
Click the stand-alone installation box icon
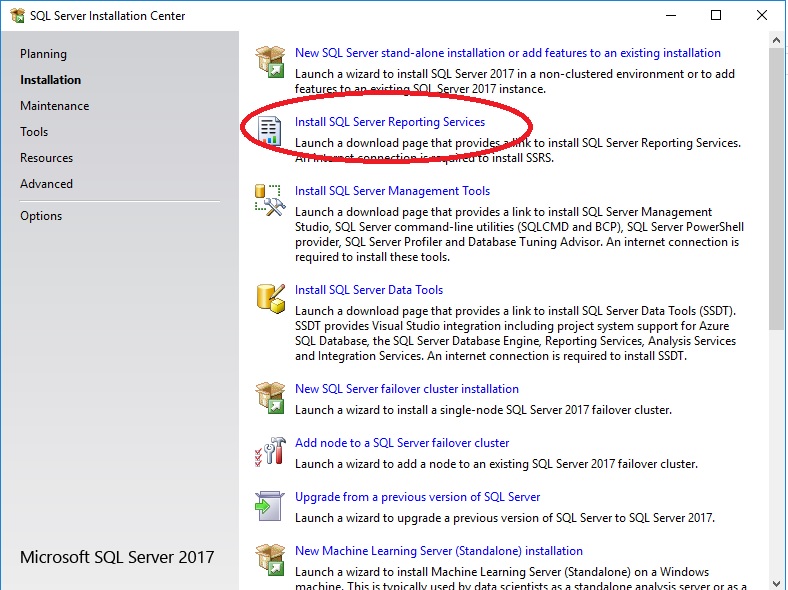coord(270,61)
